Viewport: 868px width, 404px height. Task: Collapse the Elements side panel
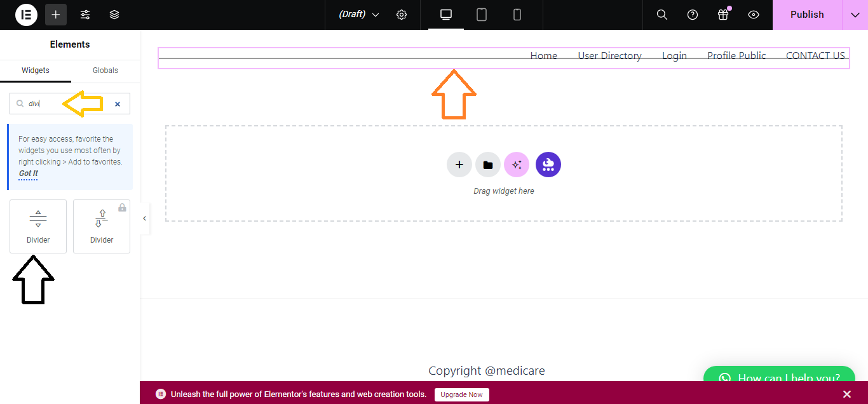tap(144, 219)
